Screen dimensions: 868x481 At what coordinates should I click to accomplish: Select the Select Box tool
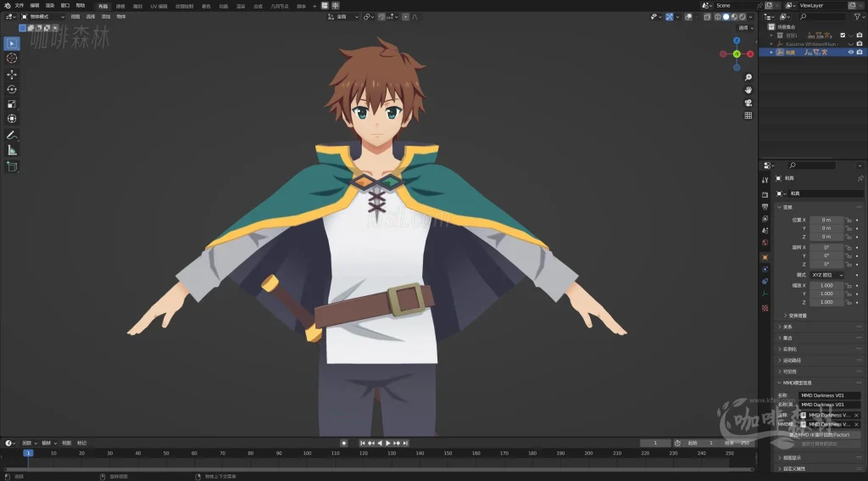(12, 43)
